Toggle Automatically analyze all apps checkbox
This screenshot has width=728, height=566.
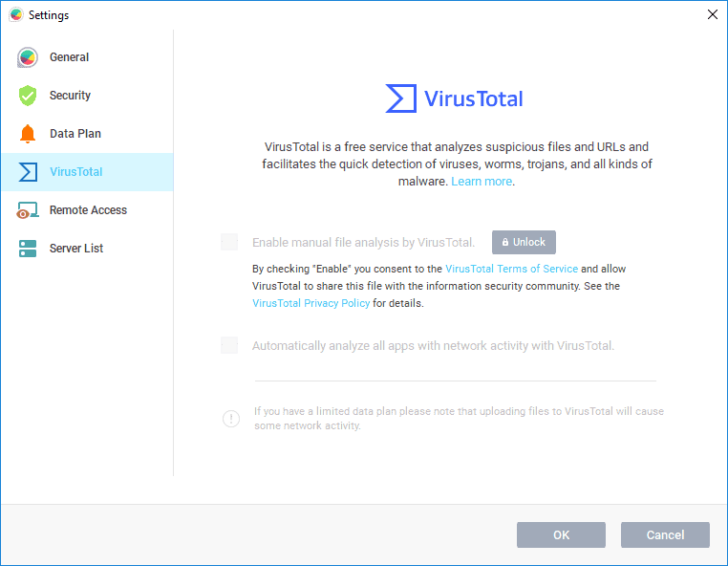(229, 345)
